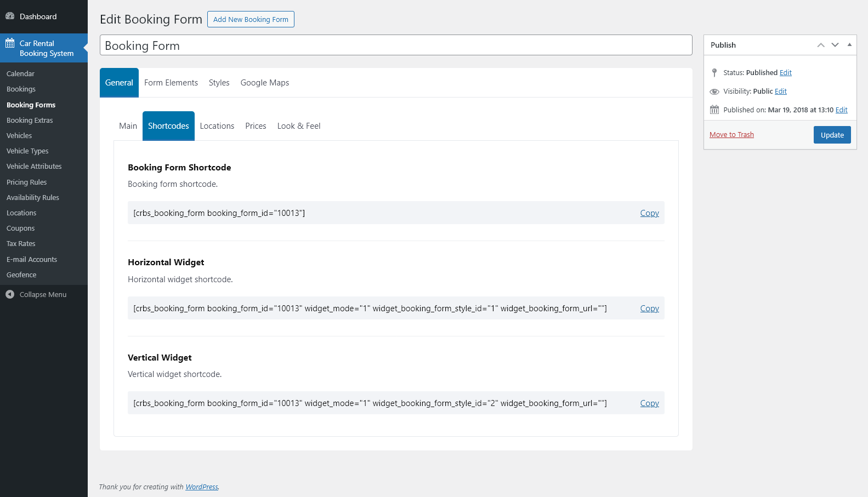Screen dimensions: 868x497
Task: Click Add New Booking Form button
Action: click(251, 19)
